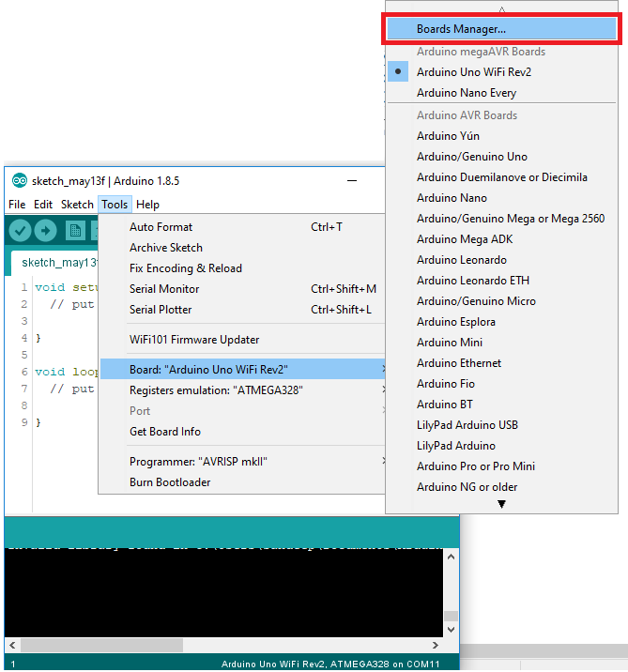Click Get Board Info
Viewport: 628px width, 672px height.
[x=242, y=432]
